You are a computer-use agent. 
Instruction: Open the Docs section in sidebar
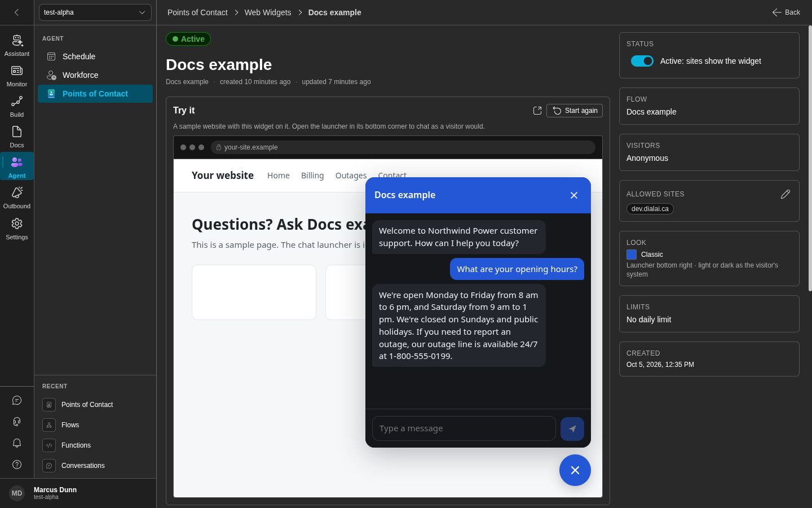pos(17,137)
